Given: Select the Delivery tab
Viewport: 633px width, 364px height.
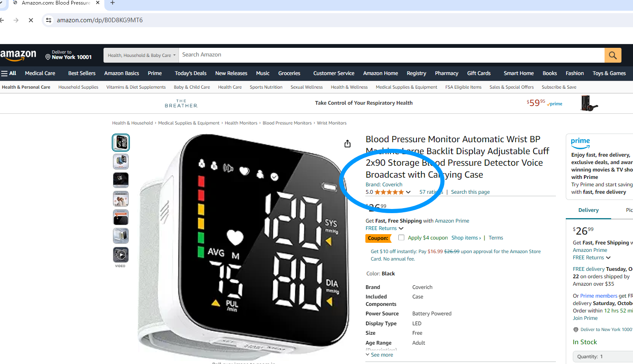Looking at the screenshot, I should pos(588,210).
